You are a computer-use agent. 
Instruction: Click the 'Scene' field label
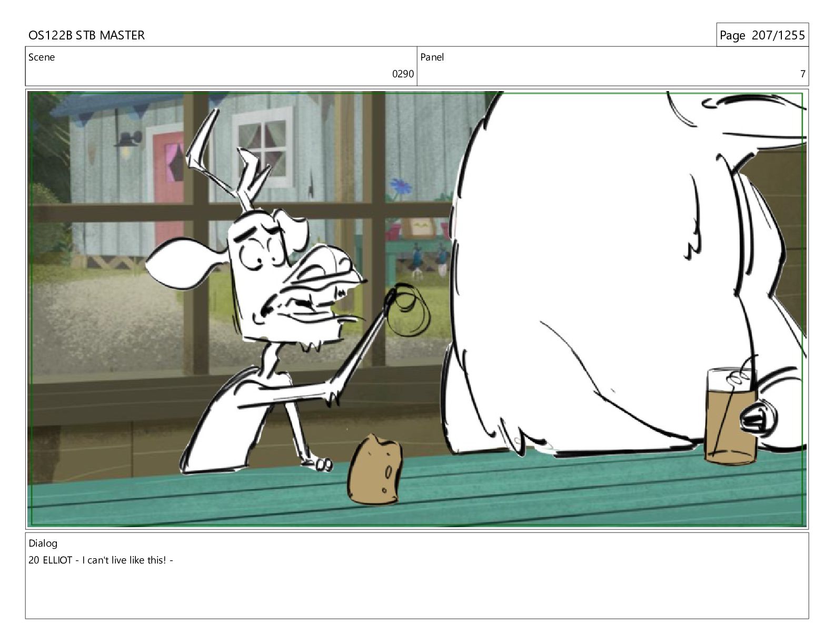tap(42, 57)
